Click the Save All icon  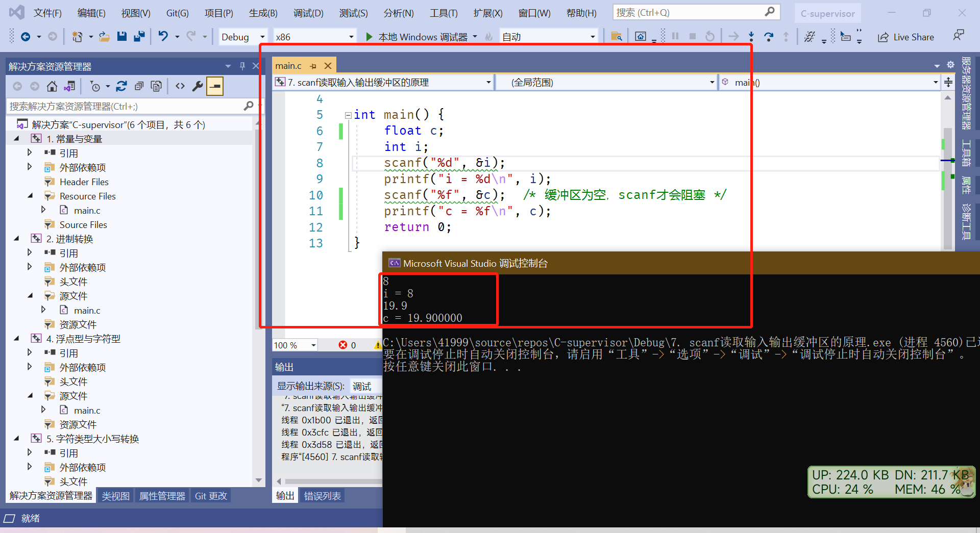click(139, 37)
